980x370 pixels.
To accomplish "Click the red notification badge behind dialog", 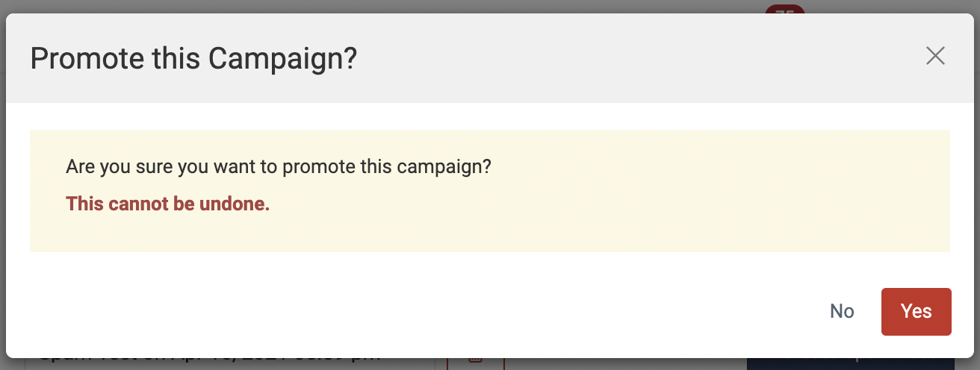I will pyautogui.click(x=785, y=10).
